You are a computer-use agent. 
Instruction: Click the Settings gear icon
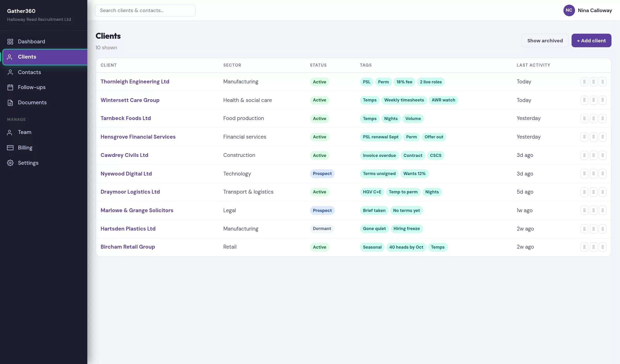point(10,163)
